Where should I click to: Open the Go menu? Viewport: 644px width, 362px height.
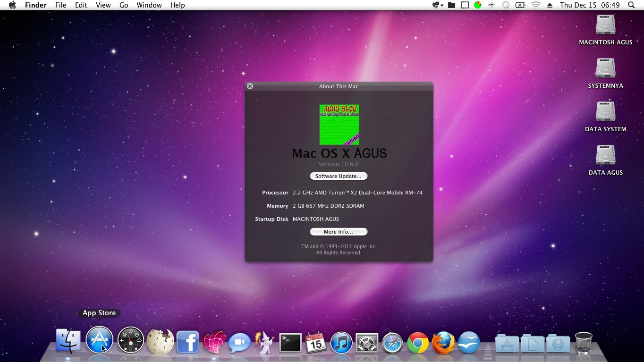coord(124,5)
